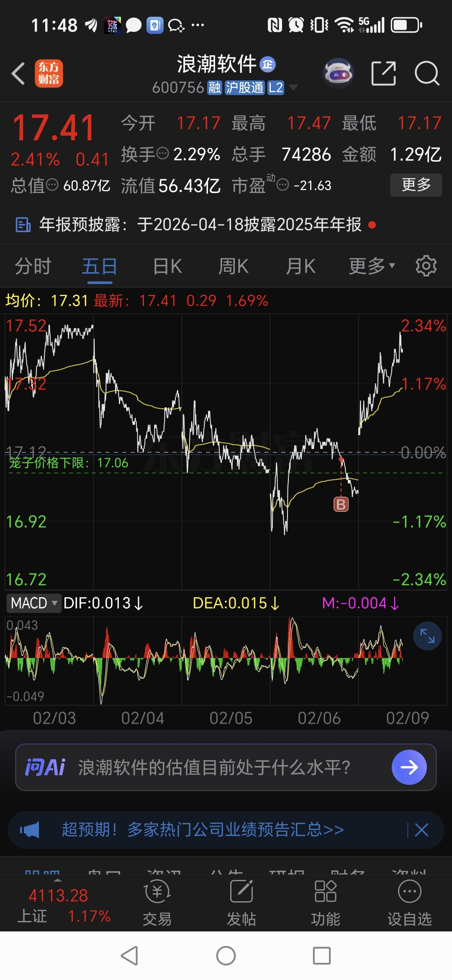Tap the current price 17.41
The height and width of the screenshot is (980, 452).
pos(54,128)
